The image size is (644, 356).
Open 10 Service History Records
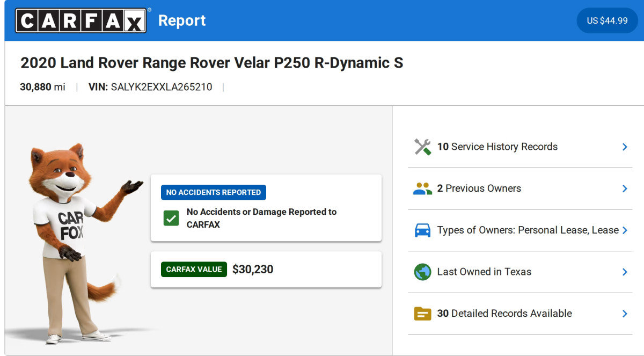pyautogui.click(x=520, y=147)
